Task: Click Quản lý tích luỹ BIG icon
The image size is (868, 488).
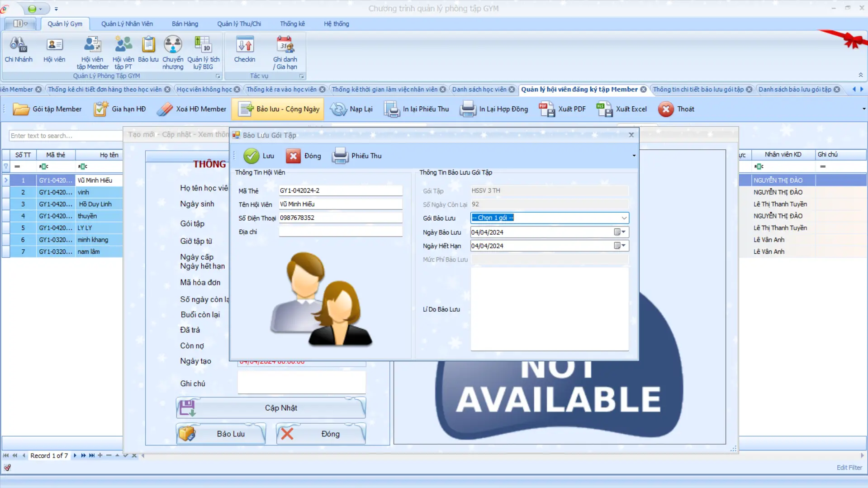Action: pyautogui.click(x=203, y=45)
